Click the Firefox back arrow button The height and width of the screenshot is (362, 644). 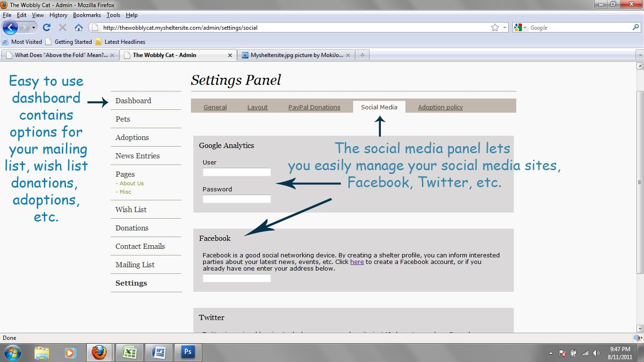[10, 27]
